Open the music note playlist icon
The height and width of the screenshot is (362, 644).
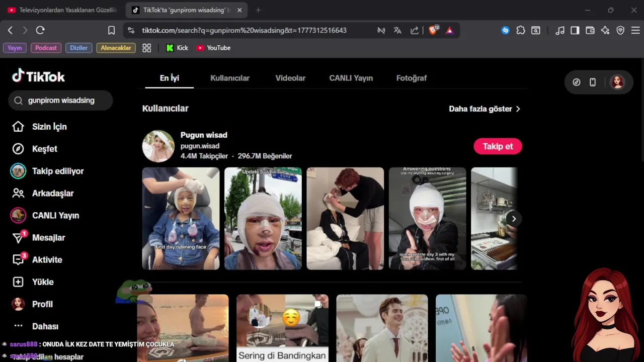pos(560,30)
